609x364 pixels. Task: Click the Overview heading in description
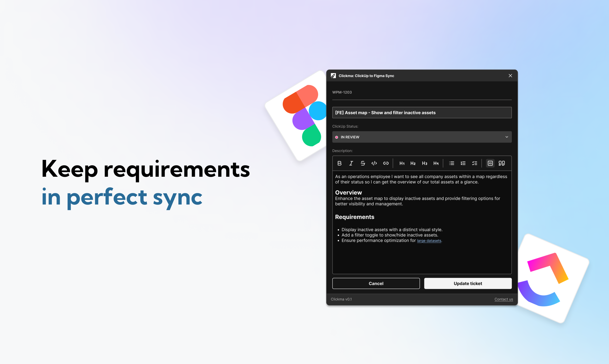coord(348,193)
